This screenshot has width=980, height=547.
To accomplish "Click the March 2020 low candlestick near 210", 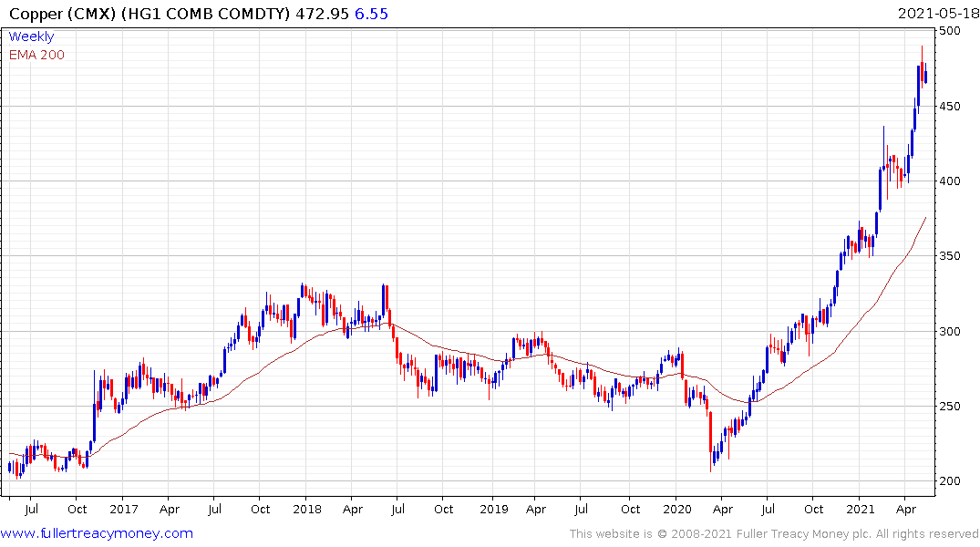I will pyautogui.click(x=711, y=440).
